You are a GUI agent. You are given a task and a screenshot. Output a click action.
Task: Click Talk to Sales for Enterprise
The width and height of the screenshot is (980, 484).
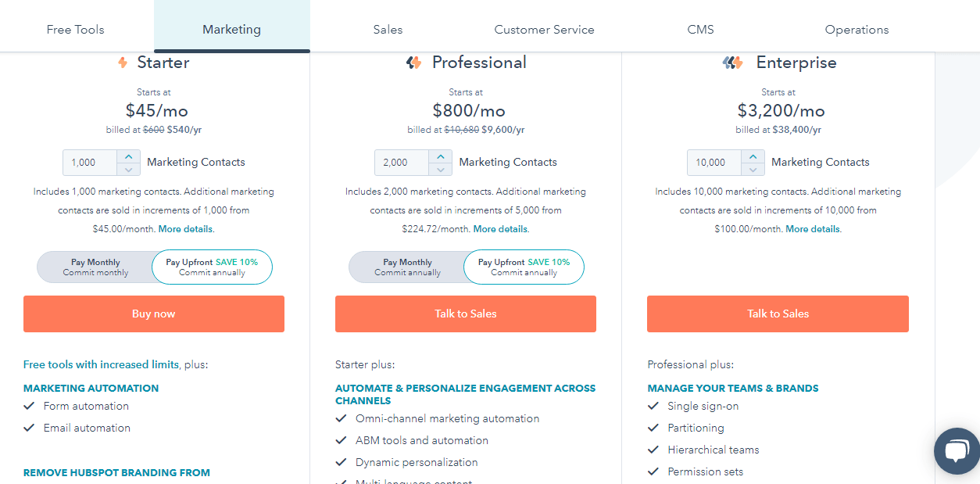[x=778, y=314]
